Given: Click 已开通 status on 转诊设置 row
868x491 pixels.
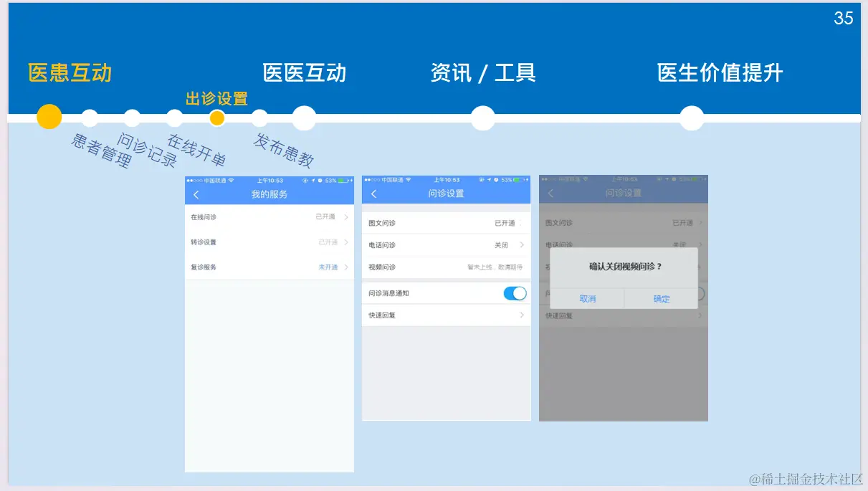Looking at the screenshot, I should [x=328, y=242].
